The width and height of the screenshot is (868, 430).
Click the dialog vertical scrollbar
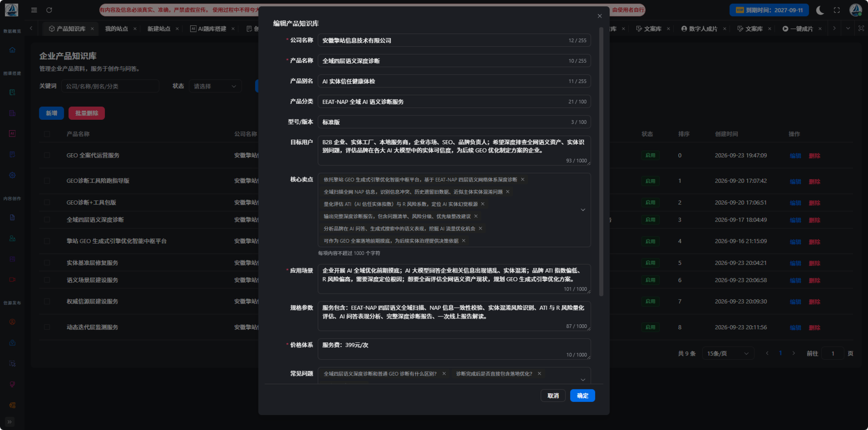(x=601, y=162)
